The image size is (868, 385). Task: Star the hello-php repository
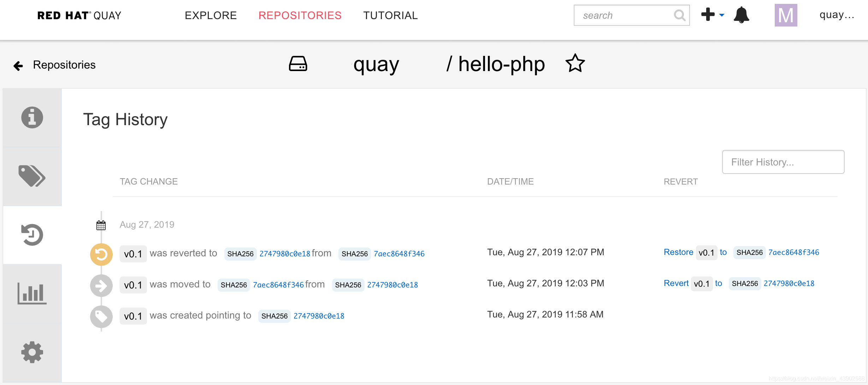[x=575, y=64]
